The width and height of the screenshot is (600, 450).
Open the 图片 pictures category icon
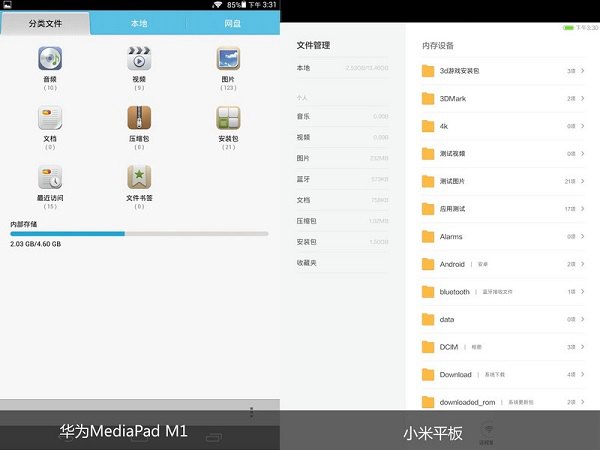(x=228, y=59)
